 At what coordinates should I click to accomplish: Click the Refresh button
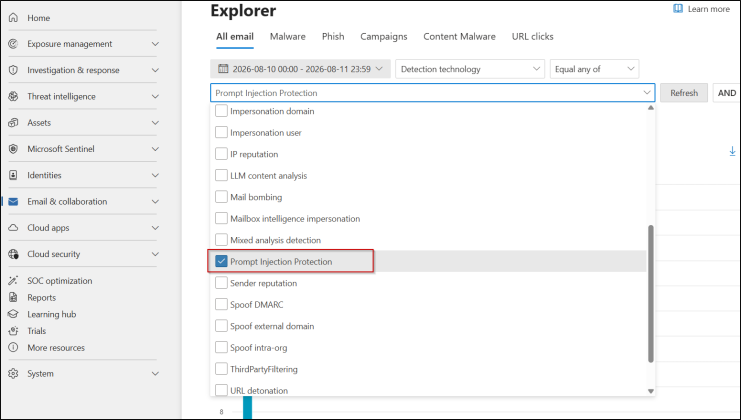(x=684, y=93)
